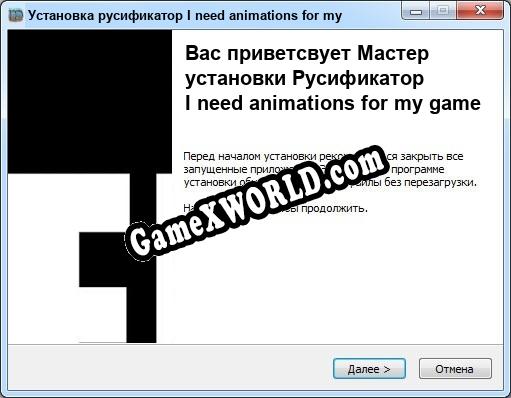
Task: Click the Далее > button
Action: [369, 369]
